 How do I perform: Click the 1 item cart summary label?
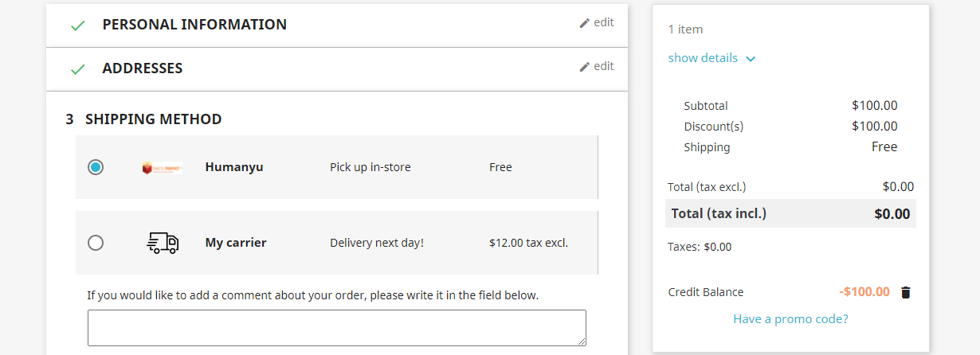[685, 29]
